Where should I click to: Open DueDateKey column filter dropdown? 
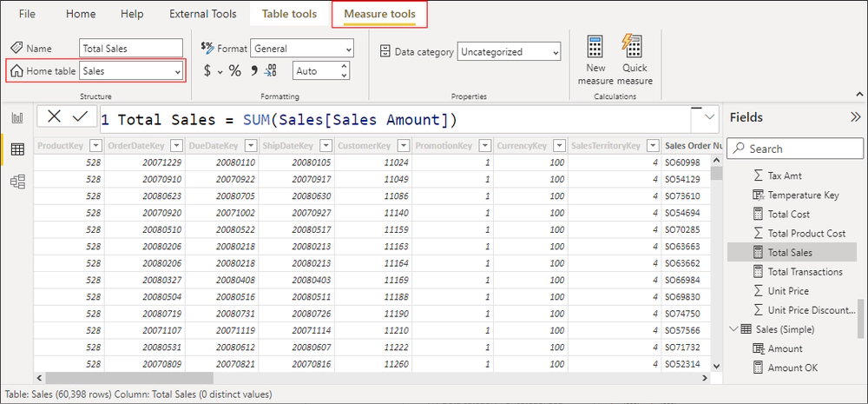coord(250,146)
